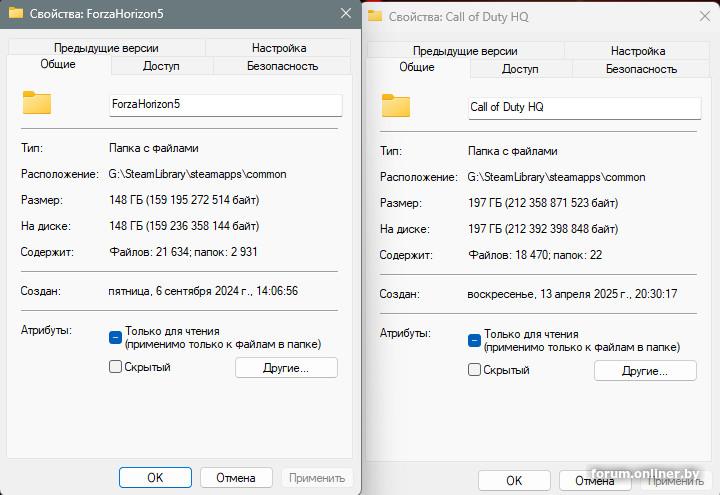
Task: Click 'Другие...' button in Call of Duty HQ dialog
Action: click(645, 371)
